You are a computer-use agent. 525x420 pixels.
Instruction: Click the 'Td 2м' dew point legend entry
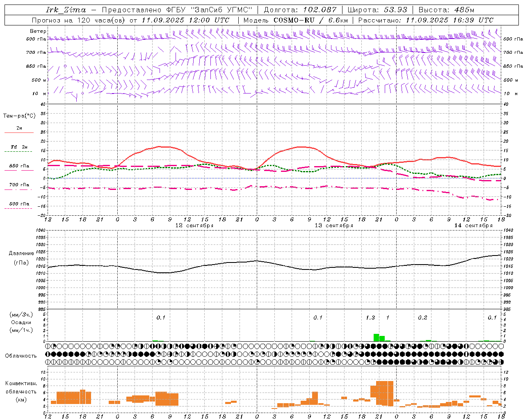[19, 147]
